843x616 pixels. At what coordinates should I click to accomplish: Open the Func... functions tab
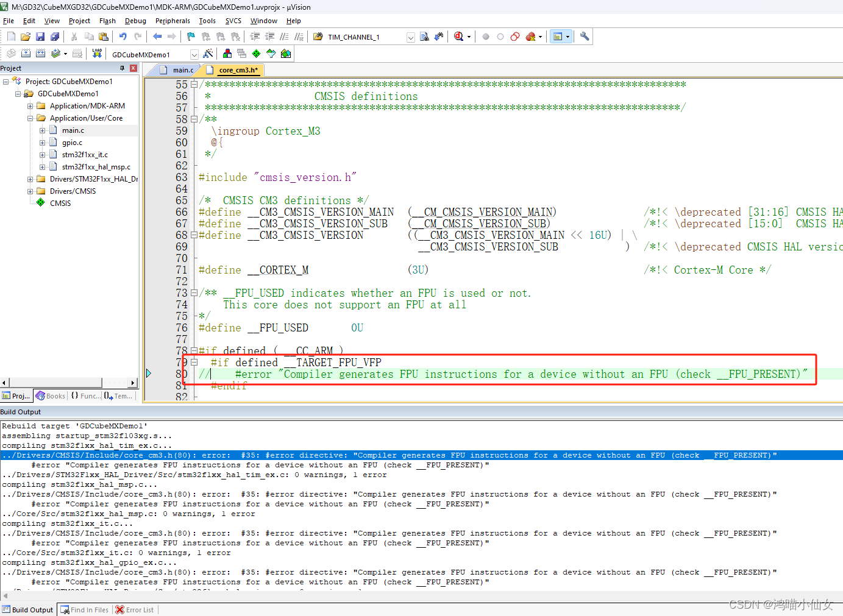tap(86, 396)
